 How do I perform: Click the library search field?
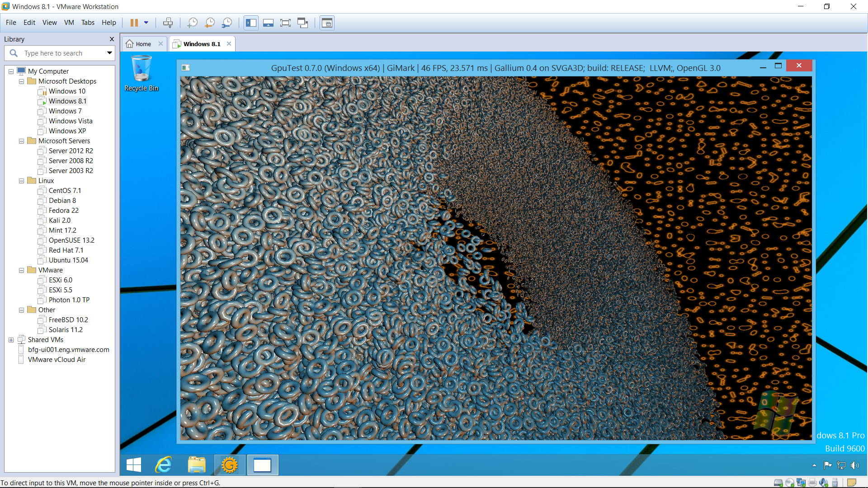(59, 53)
